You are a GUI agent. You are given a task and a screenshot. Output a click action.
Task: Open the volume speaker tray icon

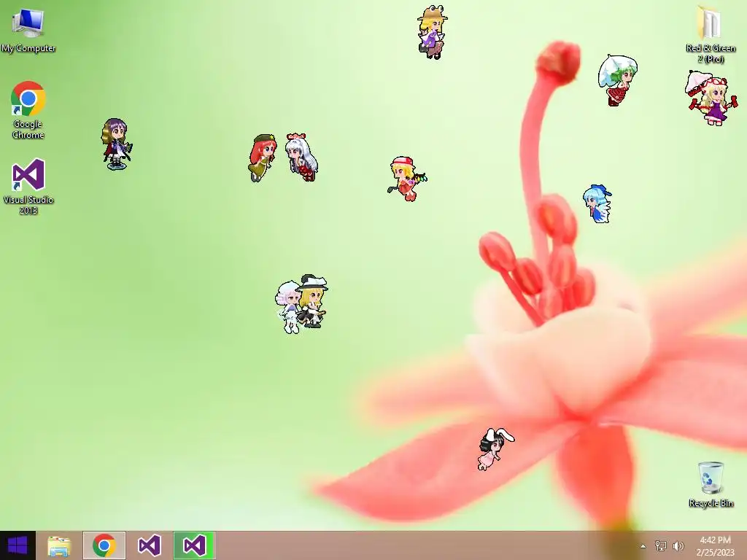click(x=678, y=545)
